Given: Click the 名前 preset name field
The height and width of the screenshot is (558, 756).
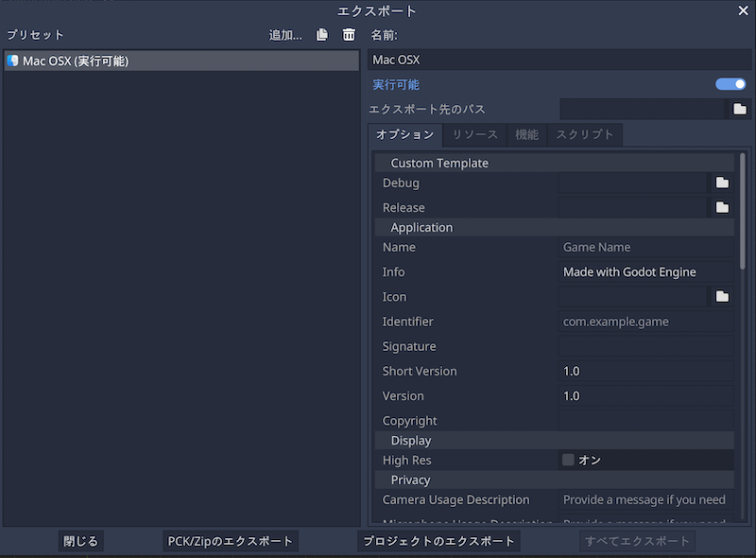Looking at the screenshot, I should 558,60.
